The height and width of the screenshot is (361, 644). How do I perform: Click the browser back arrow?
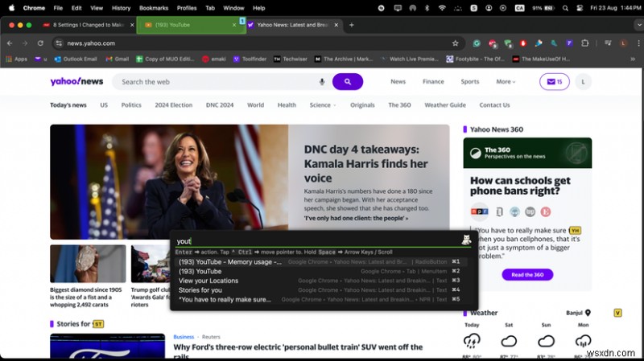pos(10,43)
